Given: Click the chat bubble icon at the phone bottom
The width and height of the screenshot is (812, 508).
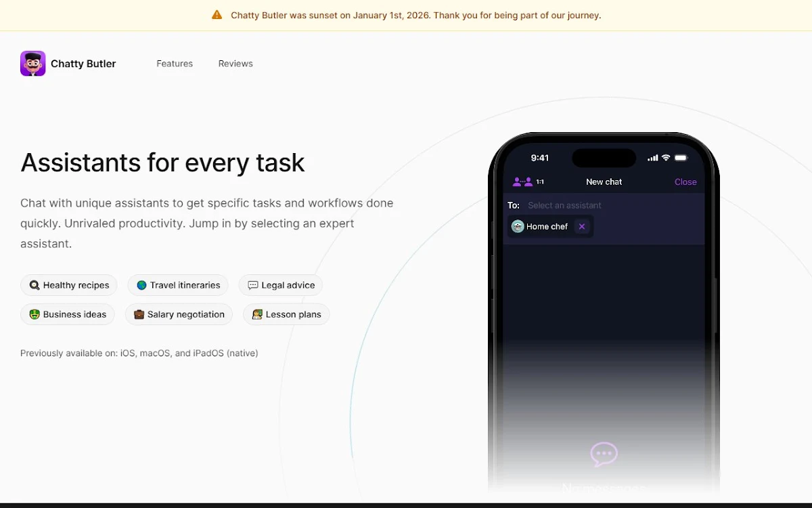Looking at the screenshot, I should tap(604, 454).
